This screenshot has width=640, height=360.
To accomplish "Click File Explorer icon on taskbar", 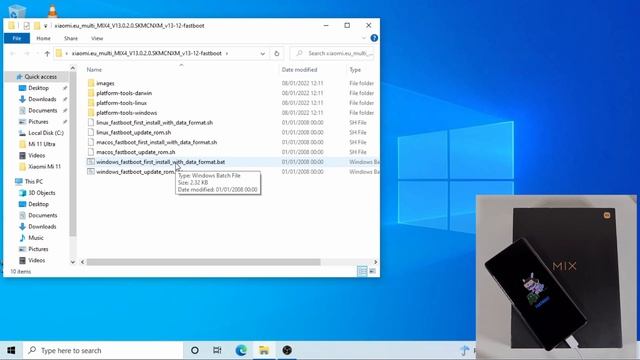I will pyautogui.click(x=264, y=350).
